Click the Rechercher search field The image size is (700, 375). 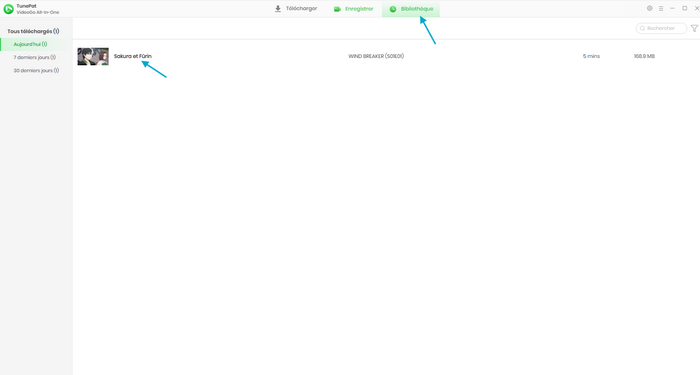(661, 28)
